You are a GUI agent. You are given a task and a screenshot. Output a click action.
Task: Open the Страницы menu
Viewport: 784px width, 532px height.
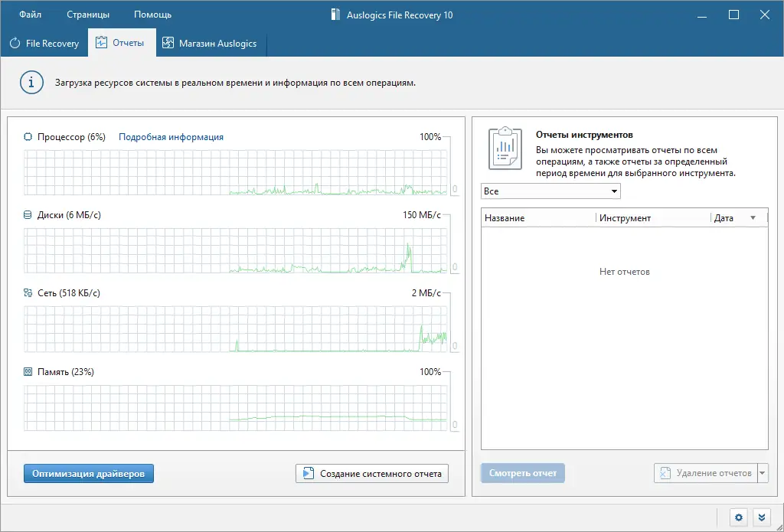[88, 15]
